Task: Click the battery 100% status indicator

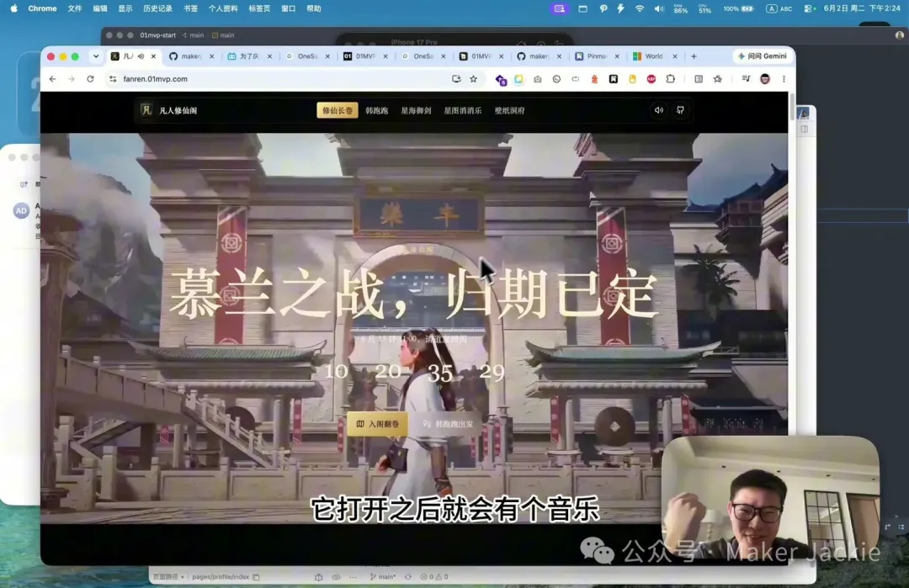Action: click(x=738, y=8)
